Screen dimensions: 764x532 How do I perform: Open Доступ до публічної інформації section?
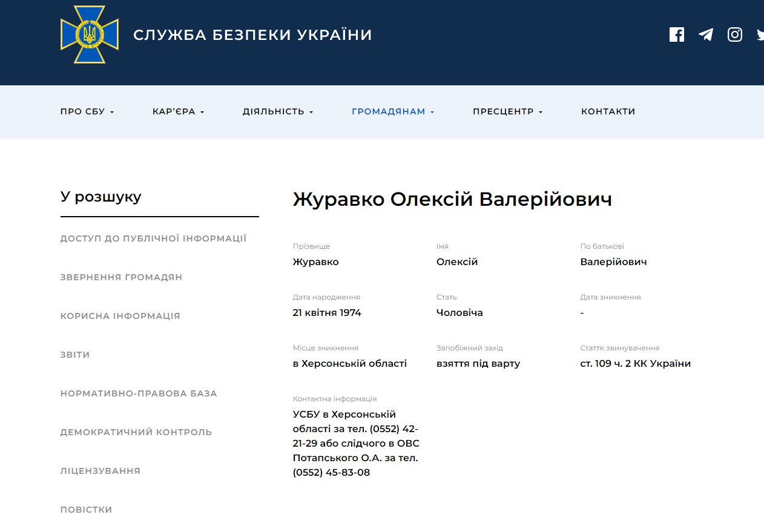point(153,238)
